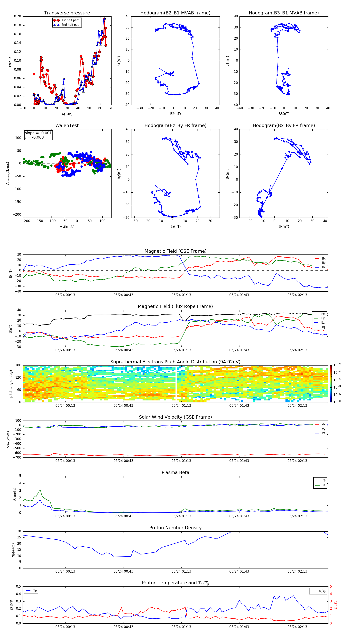Click the 'A(T·m)' x-axis label

[x=67, y=114]
